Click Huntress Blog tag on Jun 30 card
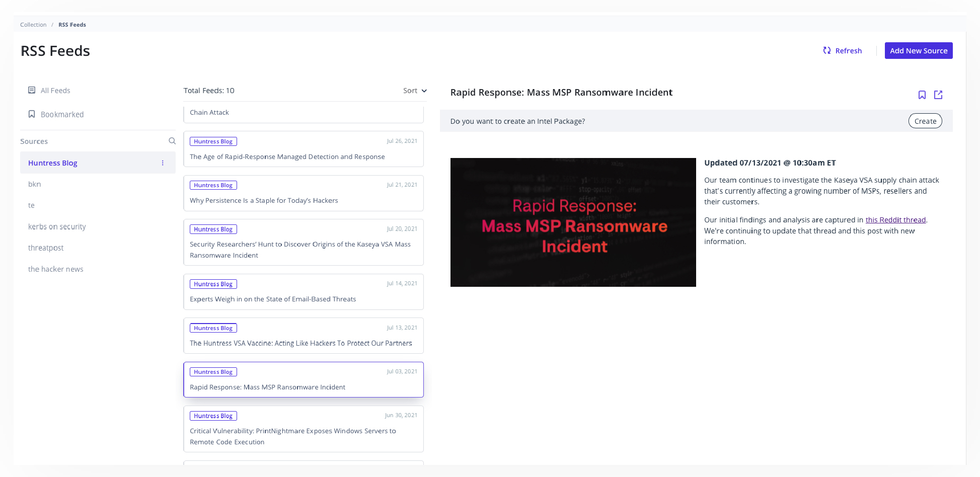Image resolution: width=980 pixels, height=477 pixels. click(213, 416)
